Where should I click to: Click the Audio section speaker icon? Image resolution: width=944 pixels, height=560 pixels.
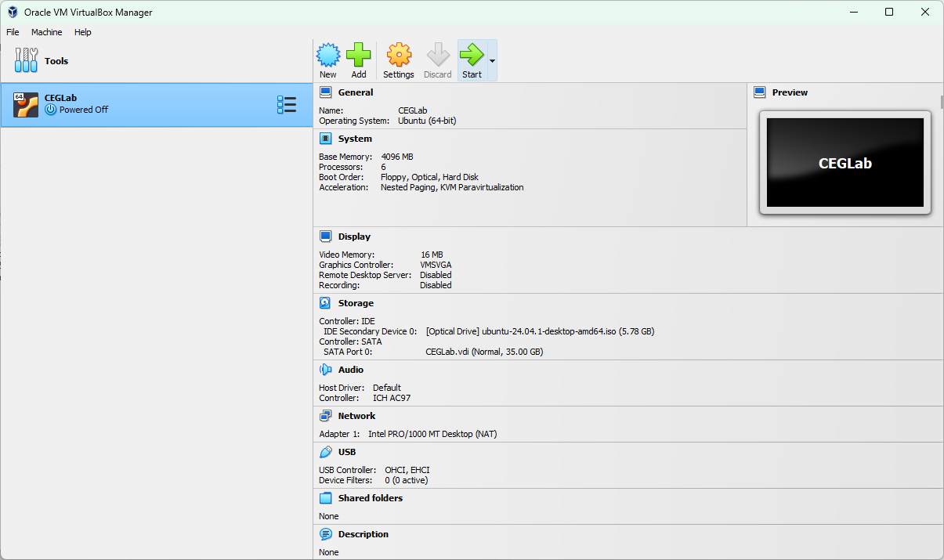pyautogui.click(x=325, y=370)
